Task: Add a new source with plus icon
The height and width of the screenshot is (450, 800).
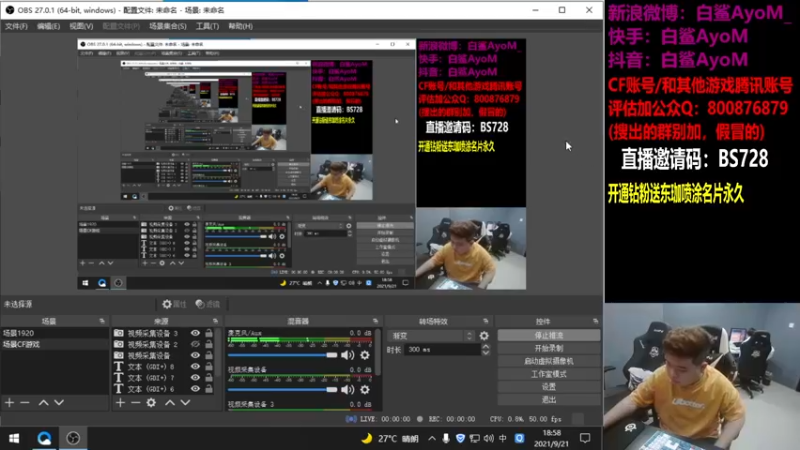Action: [x=120, y=403]
